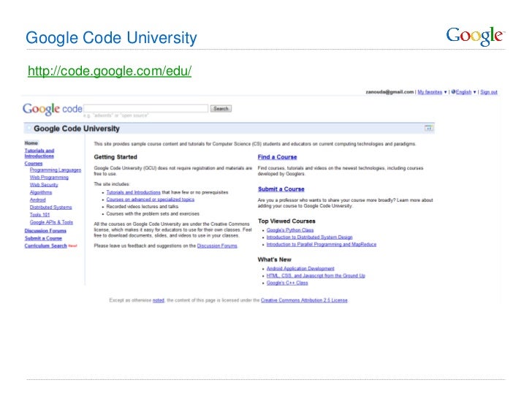Open Google's Python Class link

point(290,230)
